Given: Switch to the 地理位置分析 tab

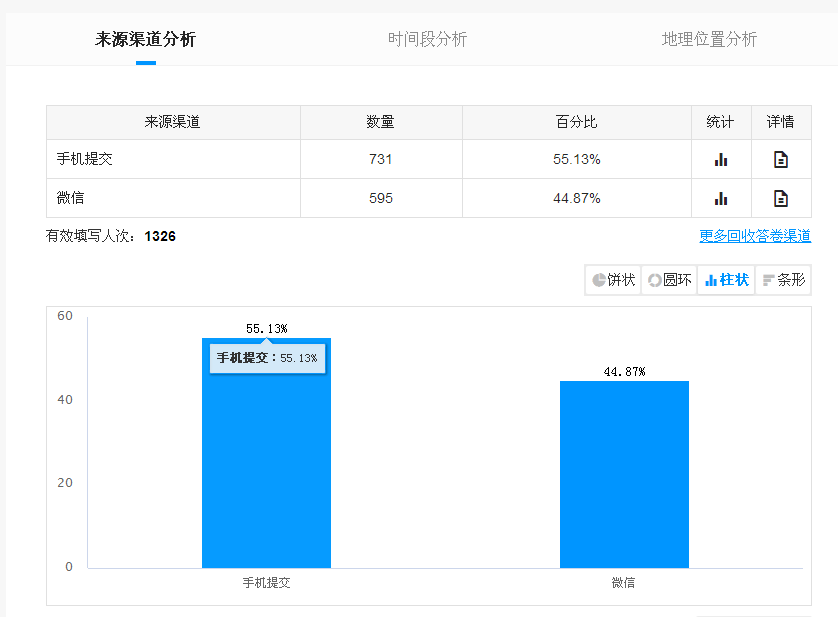Looking at the screenshot, I should (709, 39).
